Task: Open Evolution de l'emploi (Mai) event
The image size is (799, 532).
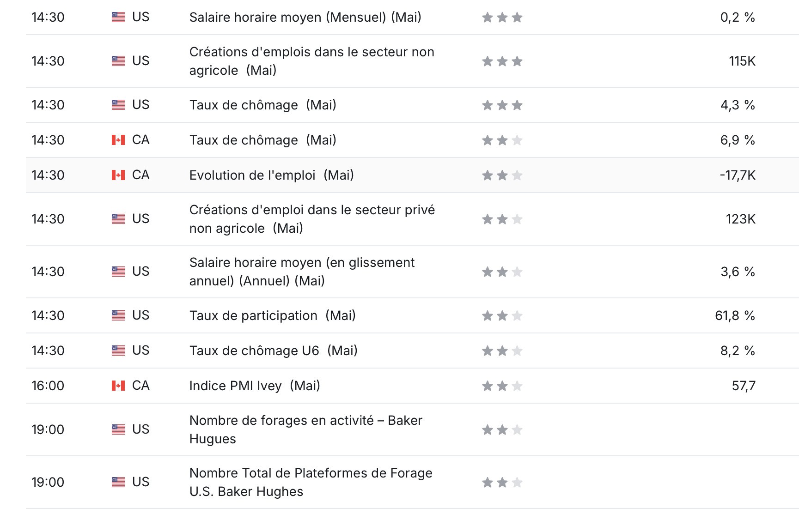Action: point(272,175)
